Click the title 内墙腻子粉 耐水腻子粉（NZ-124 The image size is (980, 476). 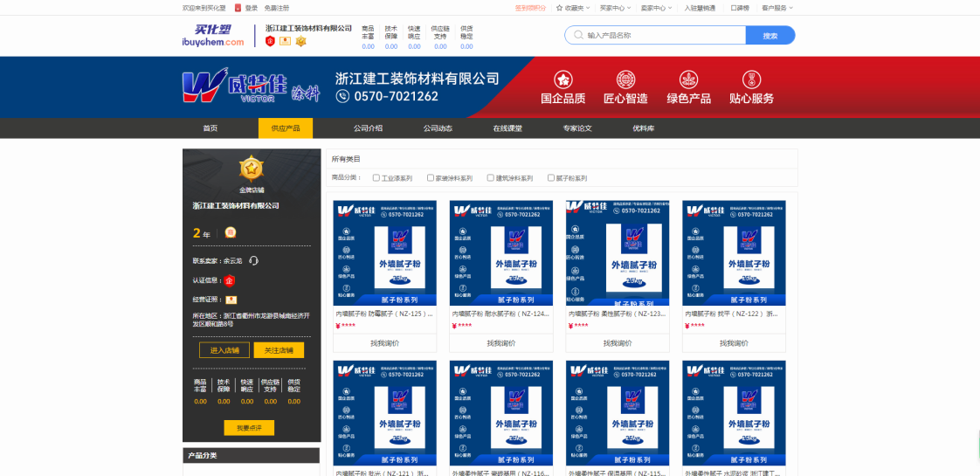[500, 314]
